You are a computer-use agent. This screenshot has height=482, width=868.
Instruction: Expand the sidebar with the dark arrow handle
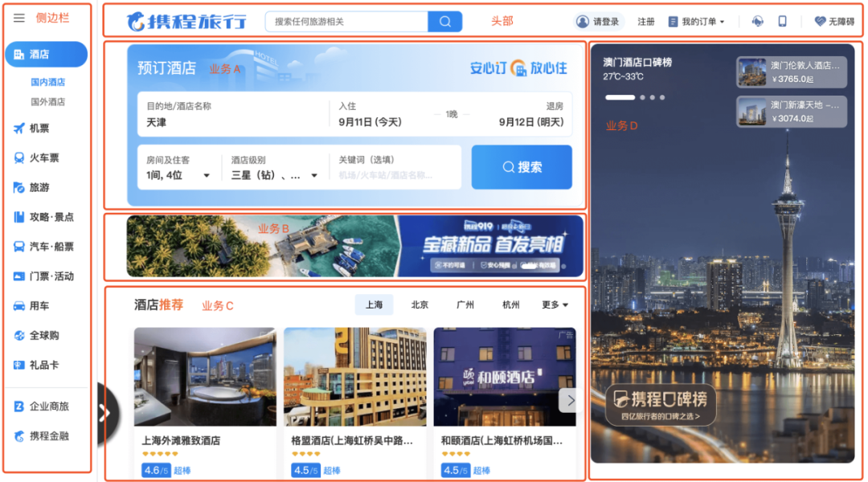click(x=106, y=413)
